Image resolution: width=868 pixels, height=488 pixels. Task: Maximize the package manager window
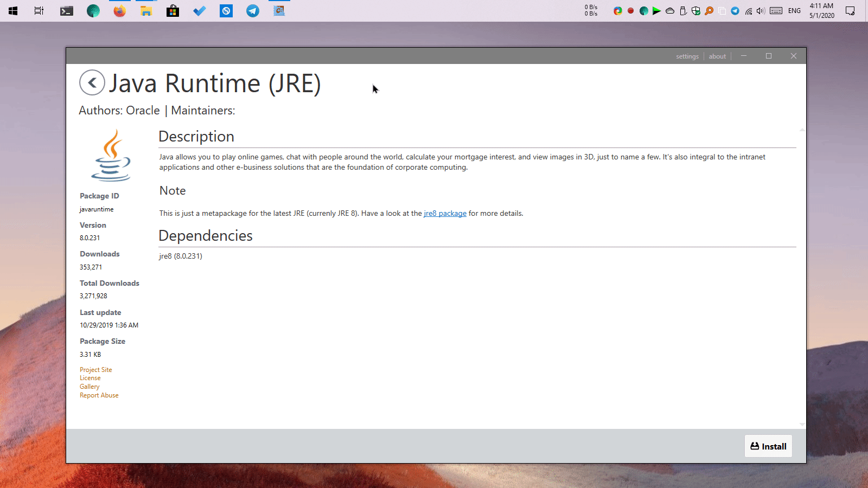point(769,56)
